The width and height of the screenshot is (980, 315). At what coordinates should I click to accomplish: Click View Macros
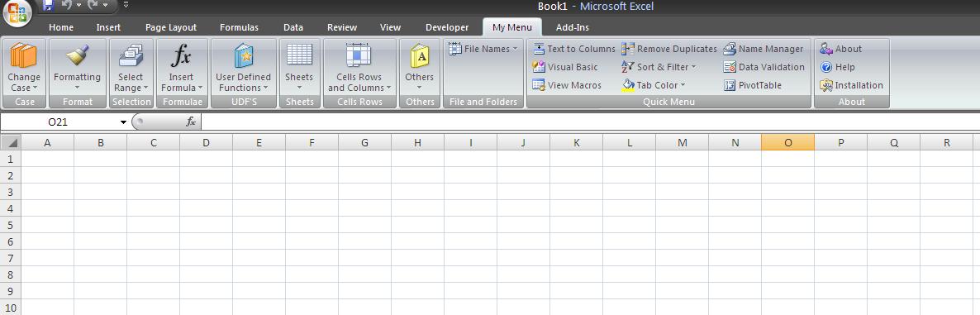click(x=567, y=85)
